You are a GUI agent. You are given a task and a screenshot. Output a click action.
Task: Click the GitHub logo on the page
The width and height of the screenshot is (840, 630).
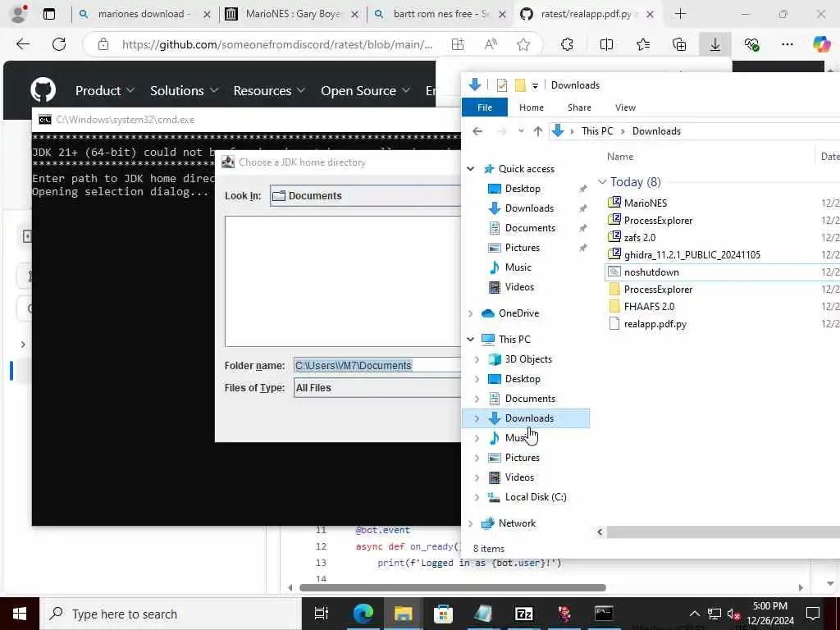(43, 89)
